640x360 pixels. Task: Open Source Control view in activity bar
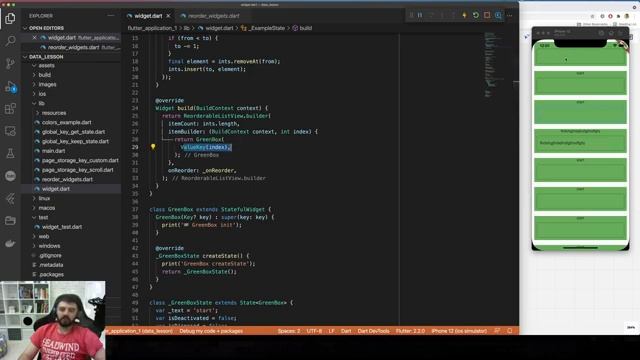pyautogui.click(x=10, y=63)
